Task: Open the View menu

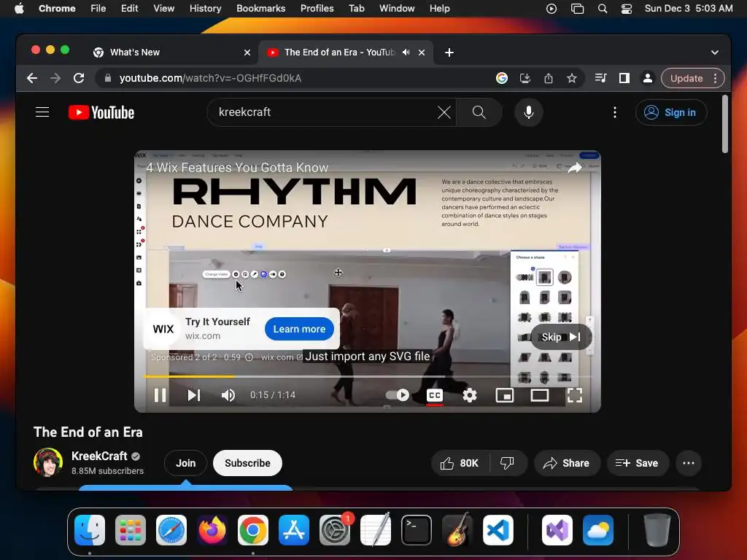Action: point(163,9)
